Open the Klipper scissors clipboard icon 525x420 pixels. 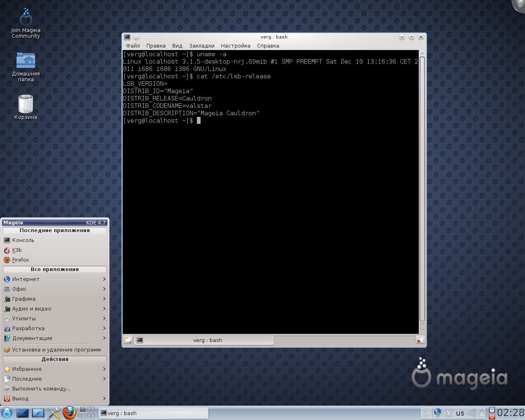[x=449, y=413]
